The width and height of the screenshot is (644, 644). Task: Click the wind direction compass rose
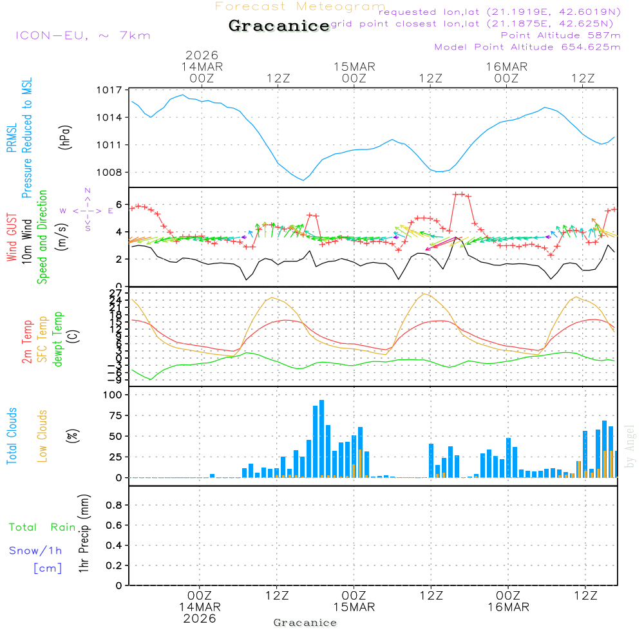(x=87, y=210)
